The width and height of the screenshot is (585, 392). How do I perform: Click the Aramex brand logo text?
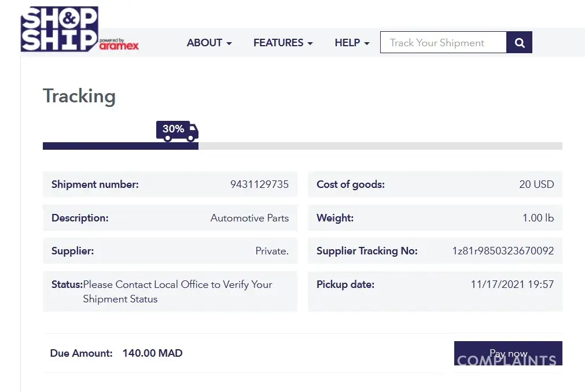click(x=119, y=46)
